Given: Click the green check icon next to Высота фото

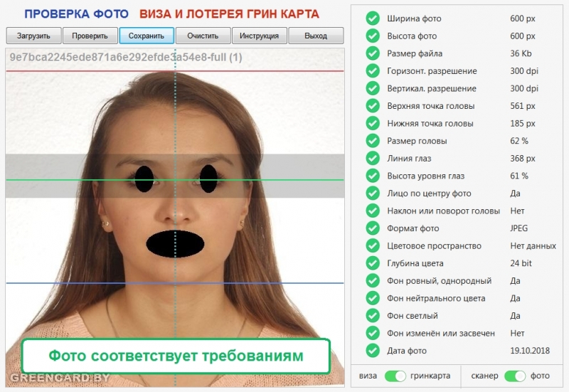Looking at the screenshot, I should (x=373, y=36).
